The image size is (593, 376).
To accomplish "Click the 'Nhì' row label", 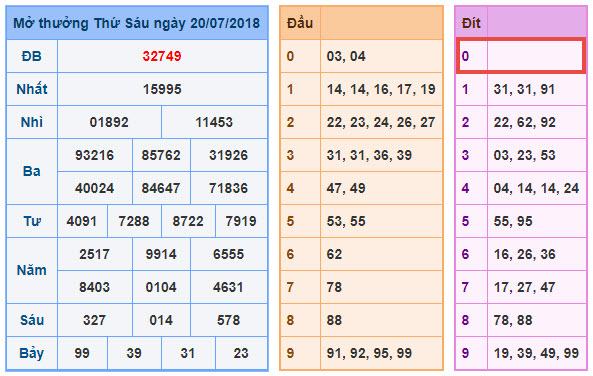I will tap(32, 122).
